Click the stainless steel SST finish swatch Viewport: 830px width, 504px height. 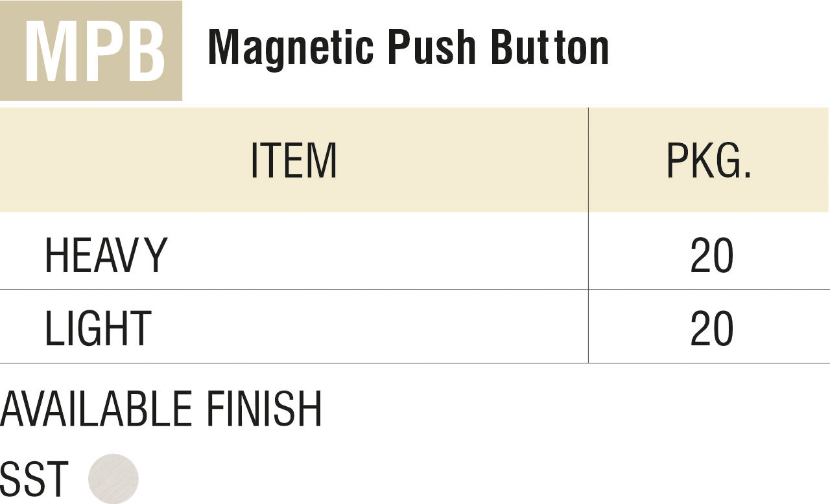tap(113, 479)
